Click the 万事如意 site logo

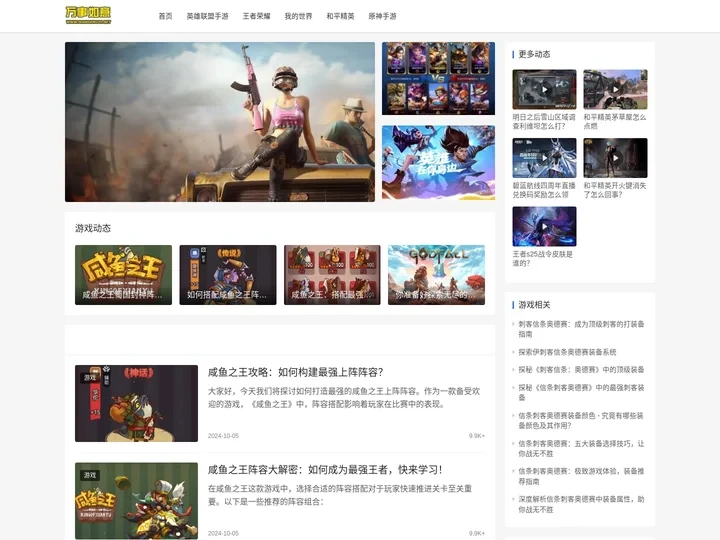tap(88, 15)
